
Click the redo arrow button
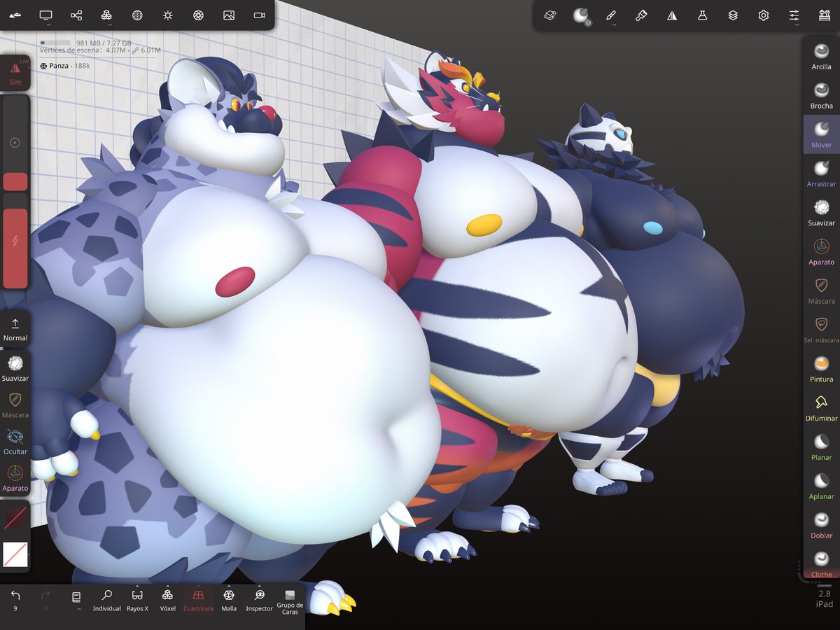click(46, 600)
